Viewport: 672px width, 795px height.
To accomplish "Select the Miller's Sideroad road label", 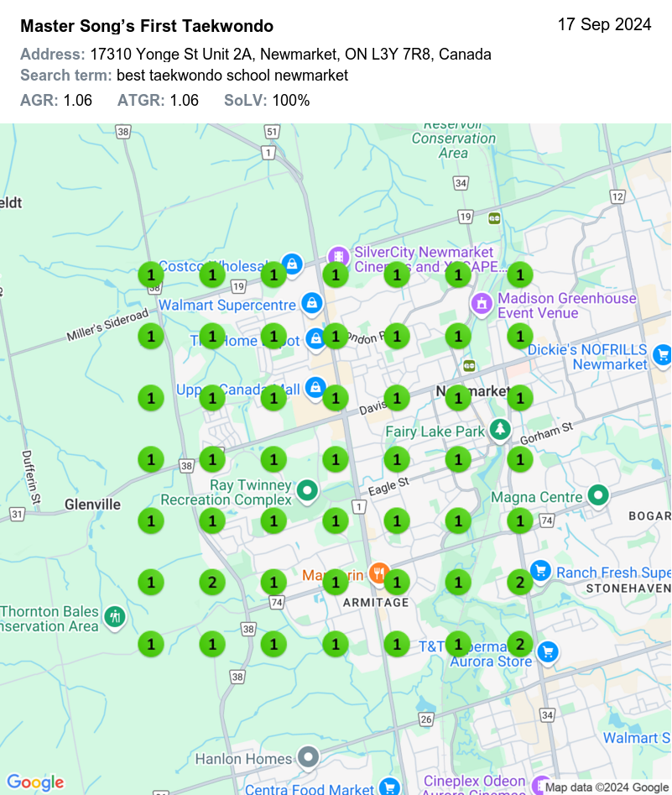I will click(107, 325).
